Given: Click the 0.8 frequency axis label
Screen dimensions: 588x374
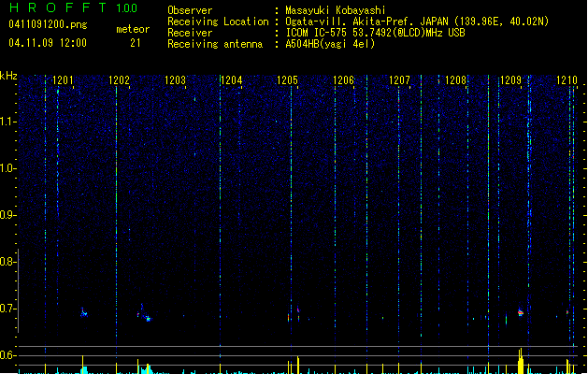Looking at the screenshot, I should (x=7, y=262).
